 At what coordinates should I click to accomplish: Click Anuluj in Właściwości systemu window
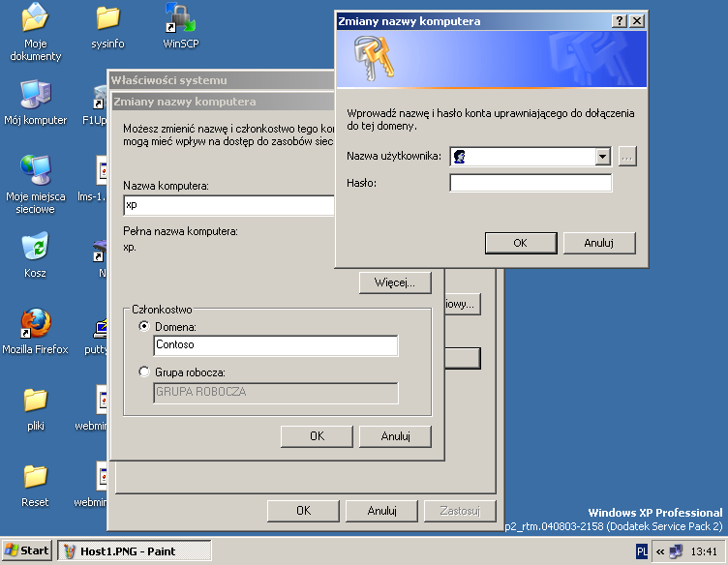point(381,511)
